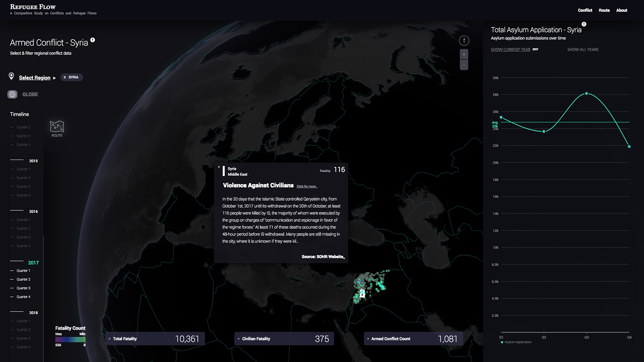
Task: Click the info icon beside Armed Conflict - Syria
Action: click(x=92, y=40)
